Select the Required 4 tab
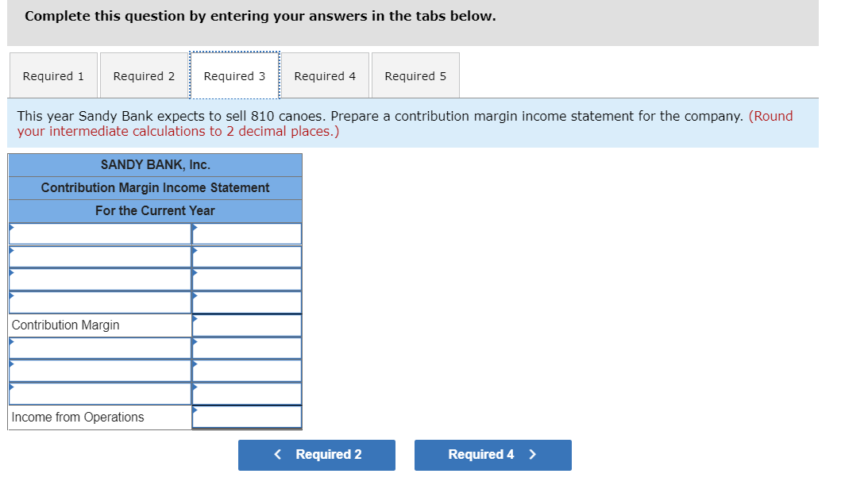Screen dimensions: 868x489 [x=326, y=75]
